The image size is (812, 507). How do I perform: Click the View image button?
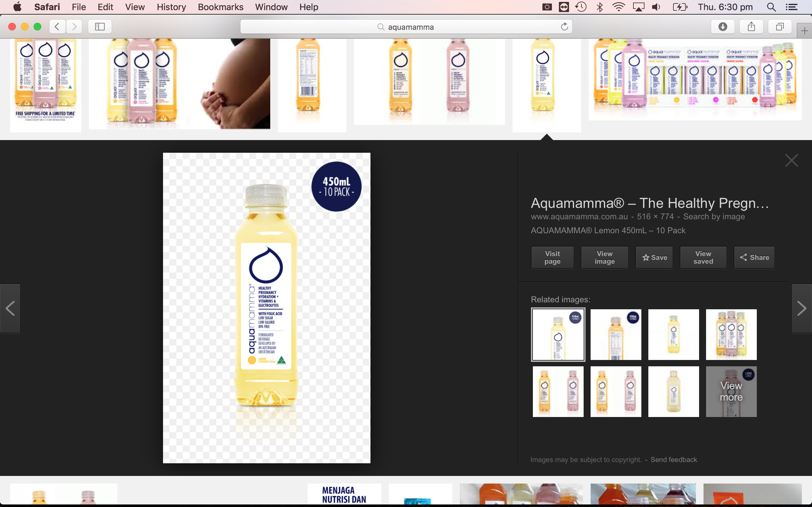tap(605, 258)
